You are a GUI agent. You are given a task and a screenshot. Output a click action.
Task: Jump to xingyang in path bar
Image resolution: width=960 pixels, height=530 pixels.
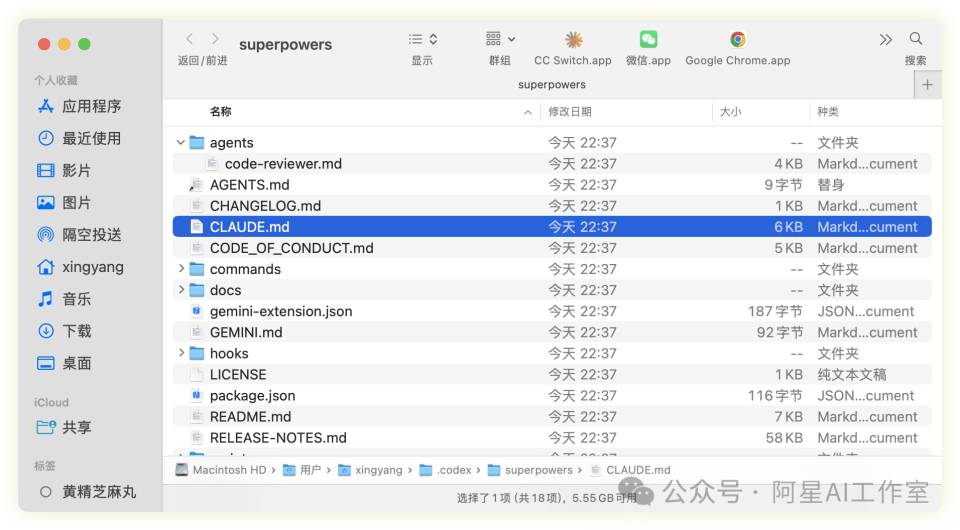click(x=370, y=470)
